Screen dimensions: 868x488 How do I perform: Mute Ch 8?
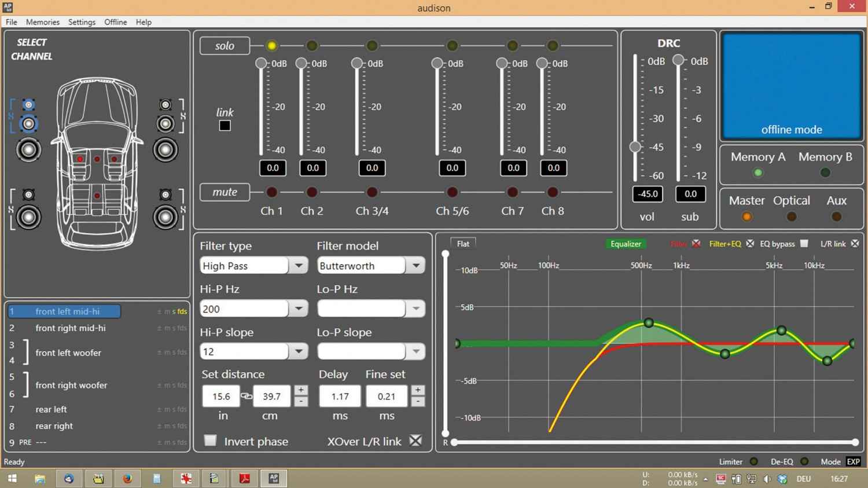(x=553, y=192)
